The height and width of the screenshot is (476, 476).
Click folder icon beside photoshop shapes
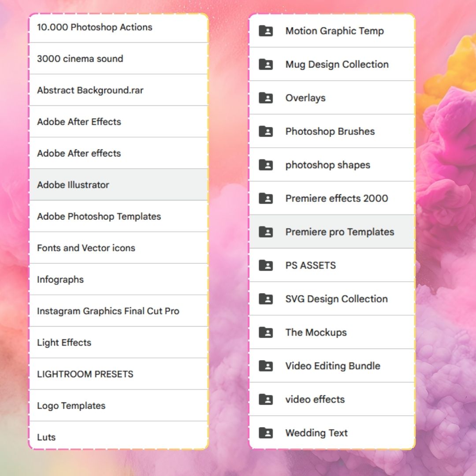(266, 165)
